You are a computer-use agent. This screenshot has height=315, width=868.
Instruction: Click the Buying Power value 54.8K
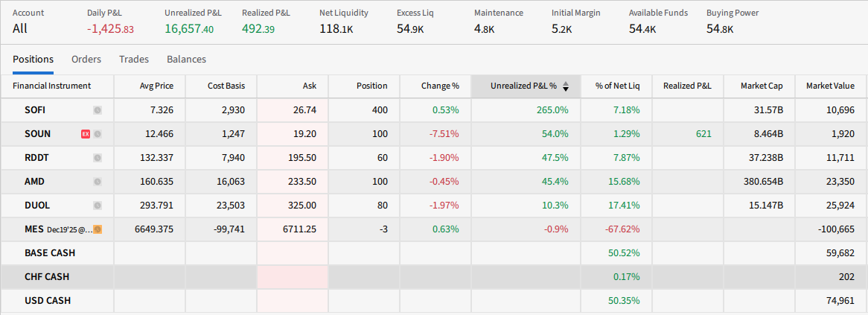pyautogui.click(x=720, y=29)
